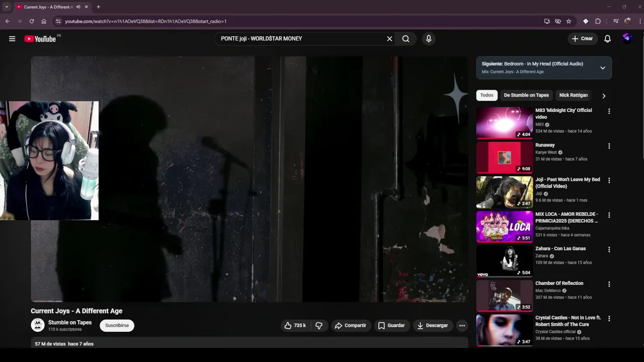Viewport: 644px width, 362px height.
Task: Open MIX LOCA AMOR REBELDE thumbnail
Action: click(505, 227)
